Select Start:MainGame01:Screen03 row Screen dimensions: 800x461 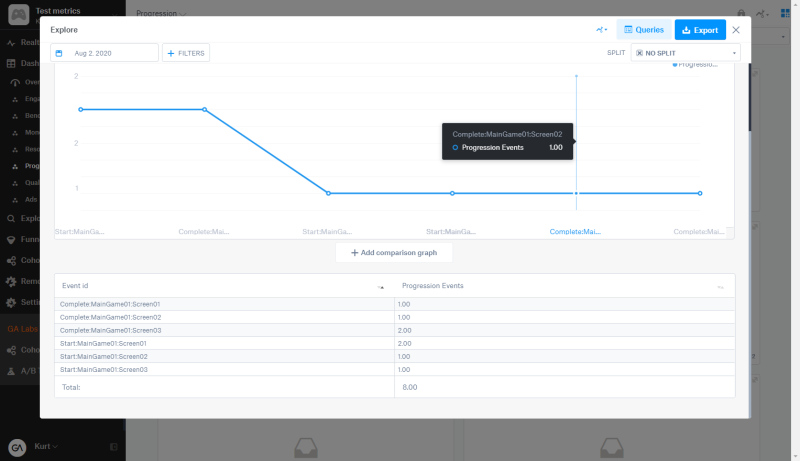point(394,370)
